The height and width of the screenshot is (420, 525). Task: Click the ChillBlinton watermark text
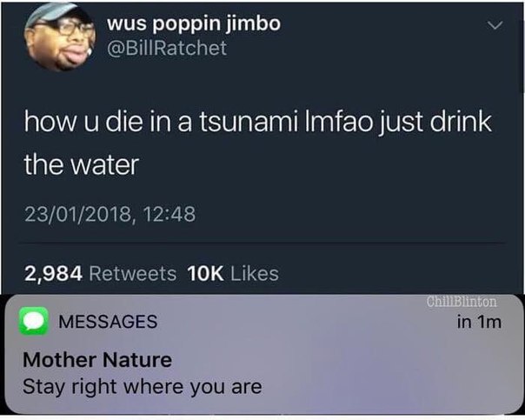(x=462, y=302)
